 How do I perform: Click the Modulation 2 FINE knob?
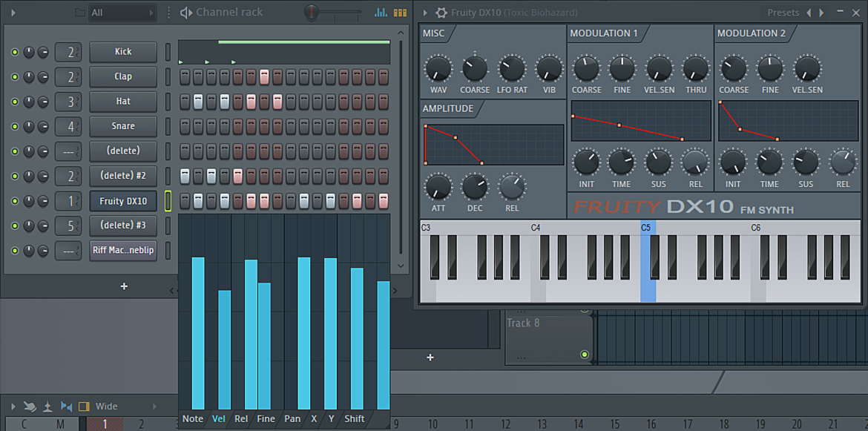[x=770, y=70]
